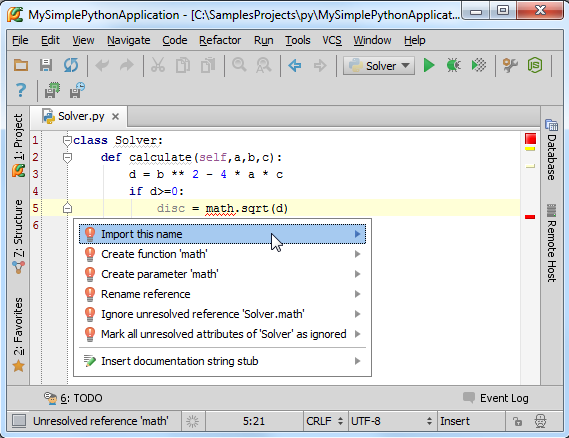Viewport: 569px width, 438px height.
Task: Open file with the folder toolbar icon
Action: click(21, 66)
